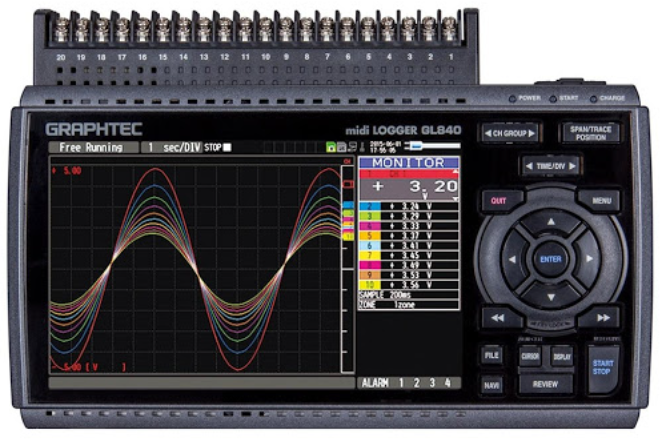Screen dimensions: 661x445
Task: Click the + 5.00 upper scale value
Action: coord(67,171)
